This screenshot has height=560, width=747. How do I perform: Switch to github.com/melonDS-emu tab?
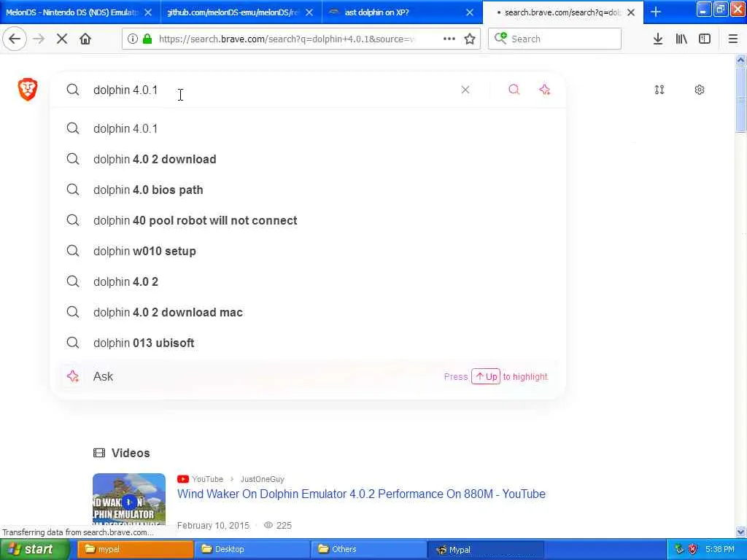coord(241,12)
